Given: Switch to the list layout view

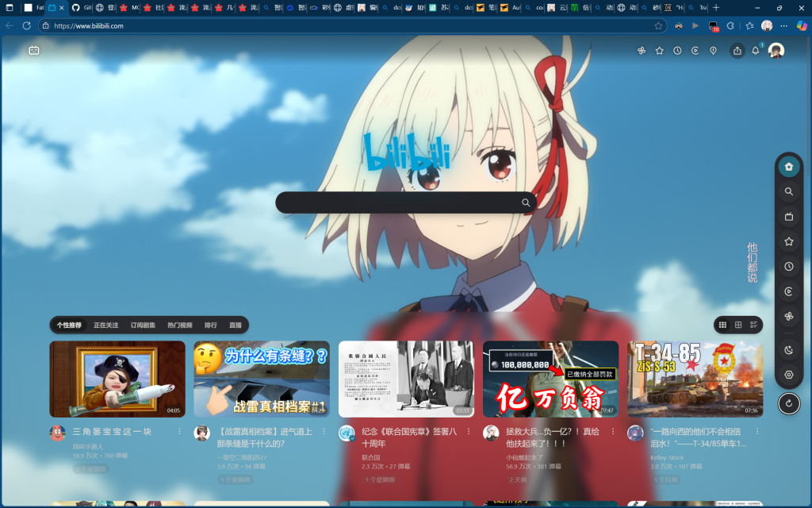Looking at the screenshot, I should (753, 325).
